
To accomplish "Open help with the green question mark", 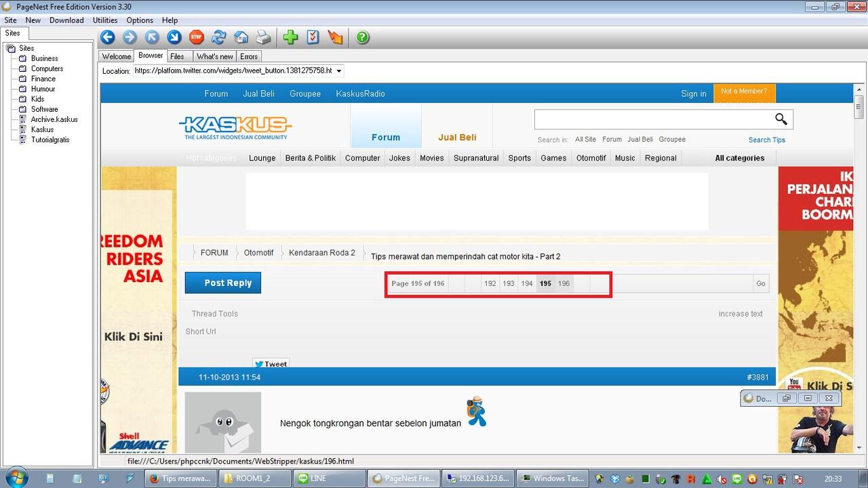I will tap(363, 37).
